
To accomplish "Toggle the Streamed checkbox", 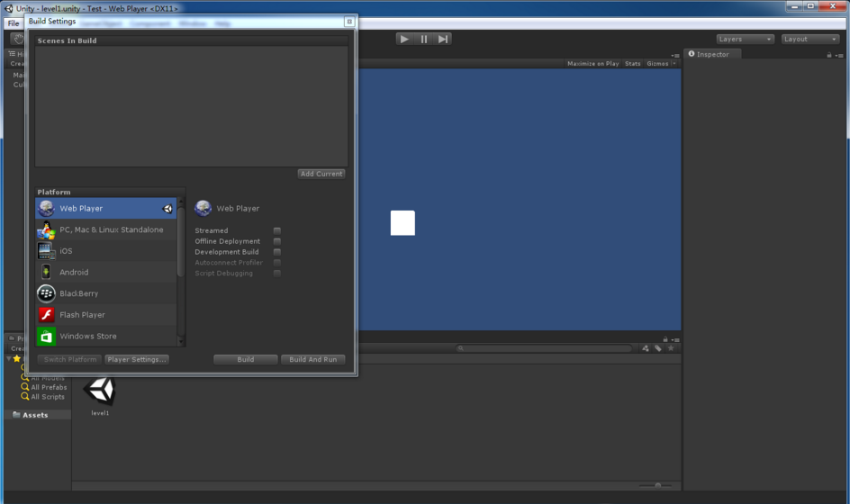I will pos(277,230).
